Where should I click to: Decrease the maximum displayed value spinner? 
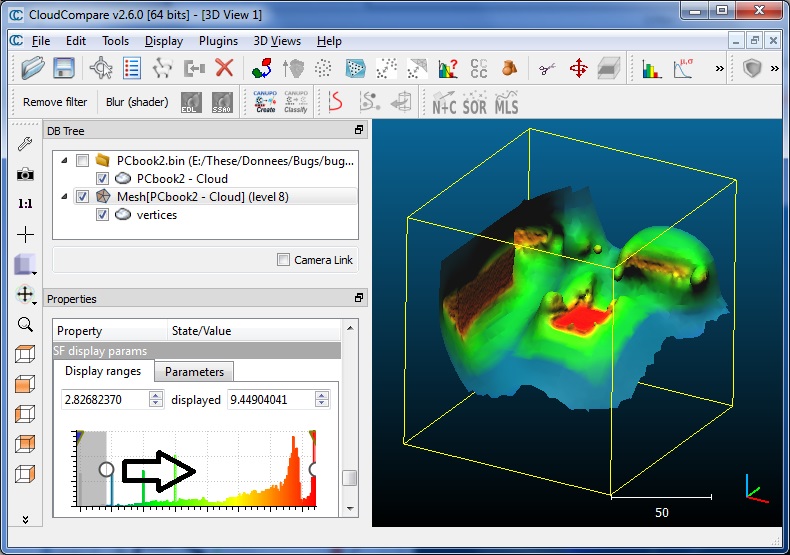[x=322, y=404]
